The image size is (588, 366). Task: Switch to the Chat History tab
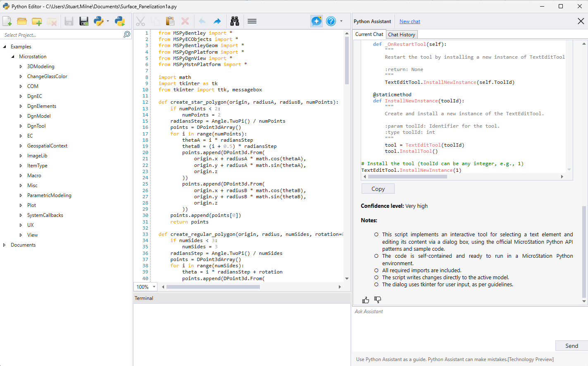401,35
